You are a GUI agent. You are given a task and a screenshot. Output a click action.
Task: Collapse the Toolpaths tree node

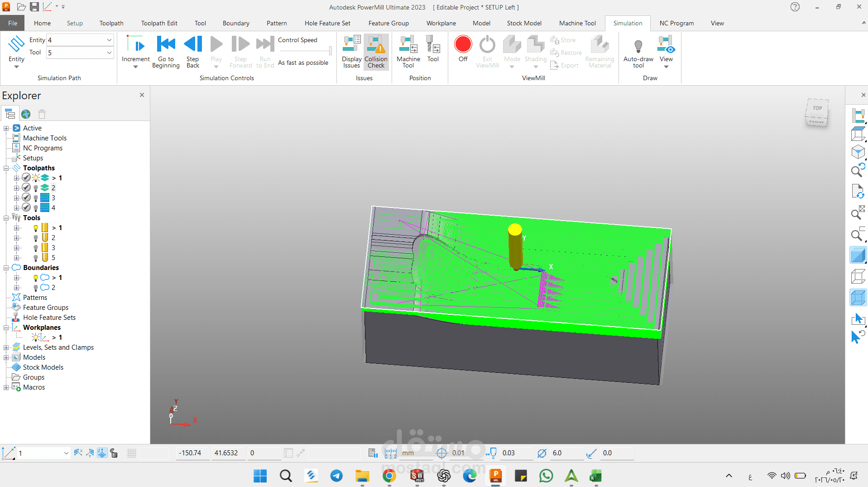coord(6,168)
